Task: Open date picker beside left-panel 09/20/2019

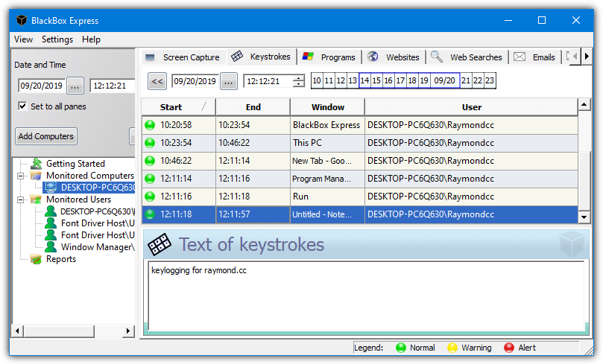Action: pyautogui.click(x=75, y=86)
